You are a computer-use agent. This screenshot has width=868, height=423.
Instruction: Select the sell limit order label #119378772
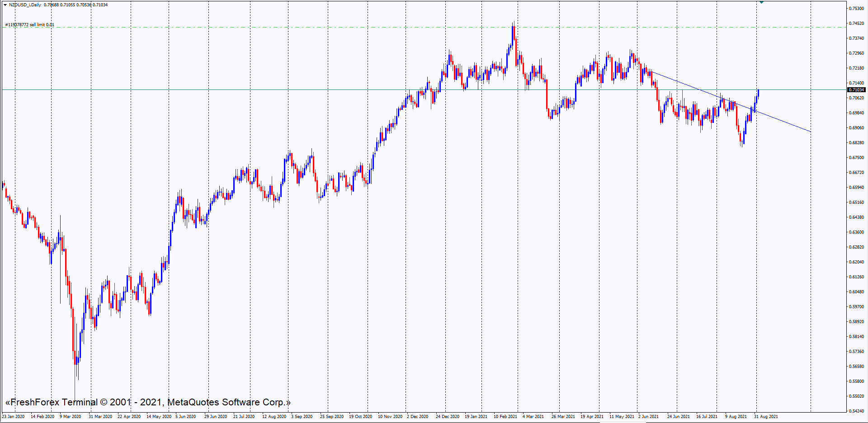pyautogui.click(x=29, y=25)
